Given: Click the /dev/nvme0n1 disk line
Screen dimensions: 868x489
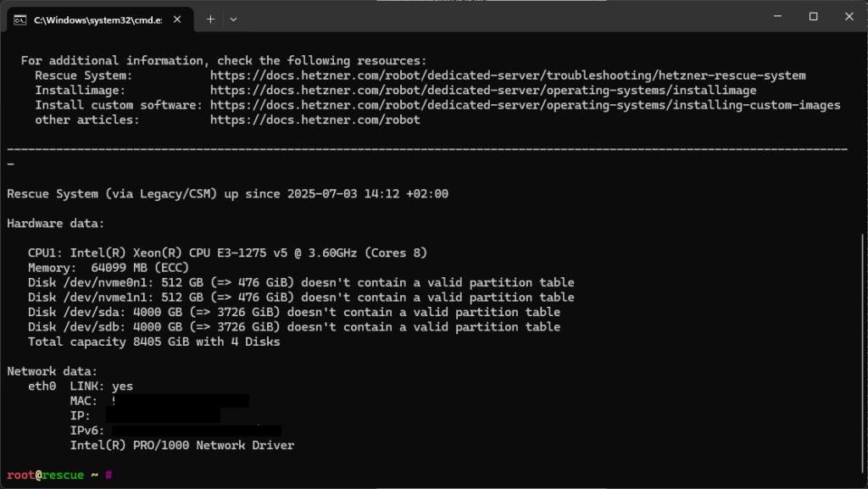Looking at the screenshot, I should [x=301, y=283].
